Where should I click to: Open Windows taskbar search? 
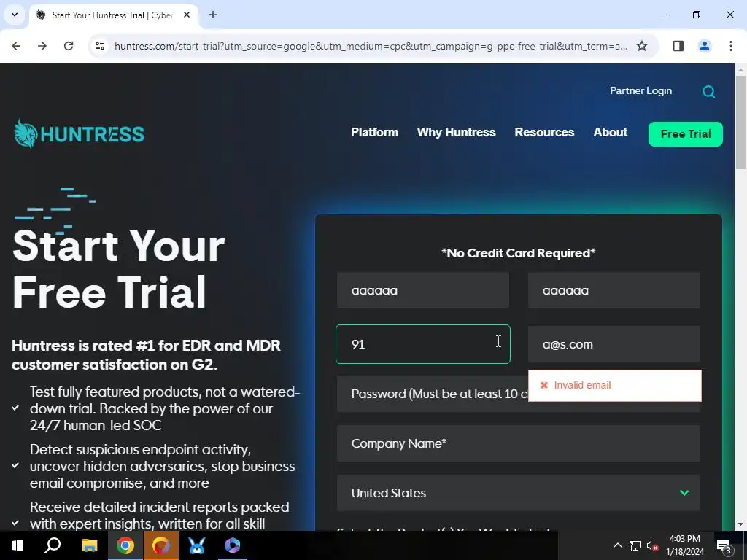point(53,545)
